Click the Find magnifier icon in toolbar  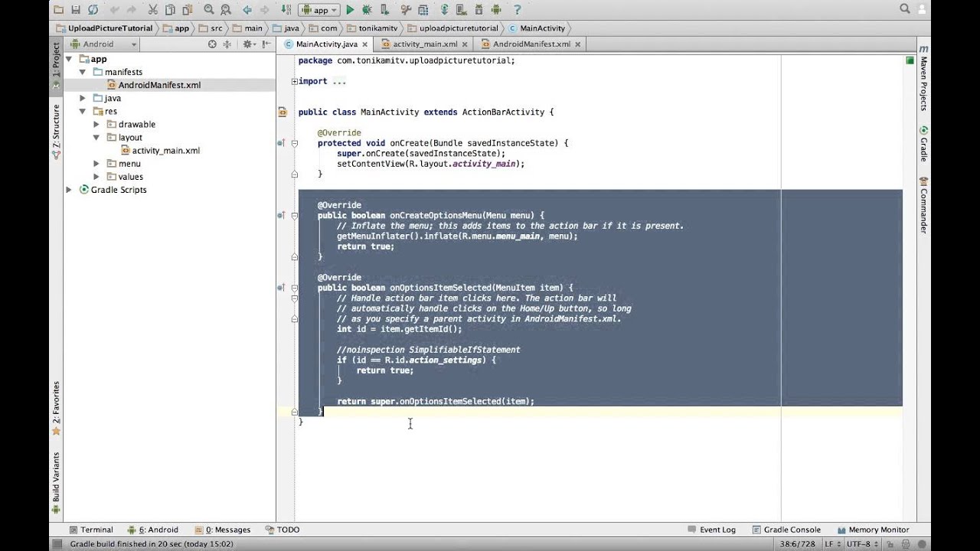[x=209, y=10]
